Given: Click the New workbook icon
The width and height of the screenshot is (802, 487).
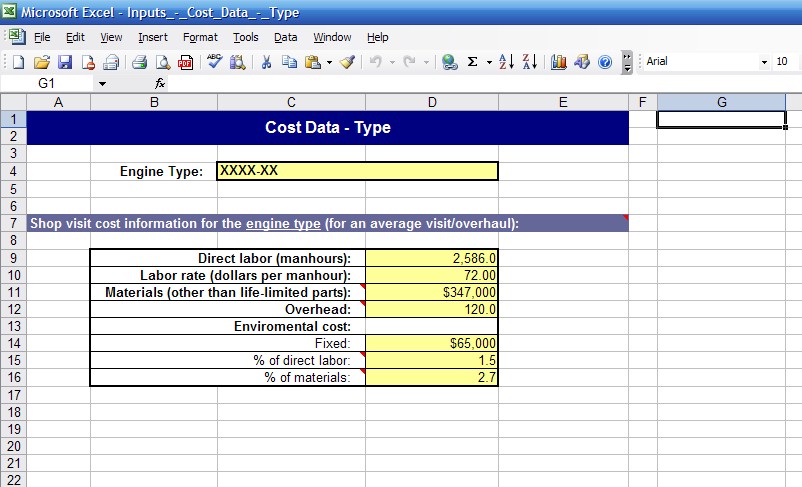Looking at the screenshot, I should pos(18,62).
